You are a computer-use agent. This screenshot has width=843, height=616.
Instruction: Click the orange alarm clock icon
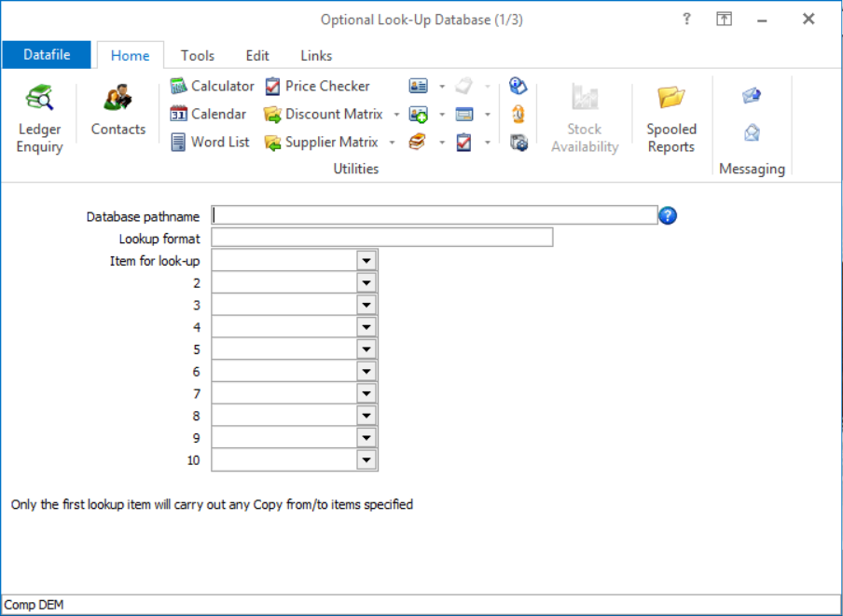coord(518,114)
